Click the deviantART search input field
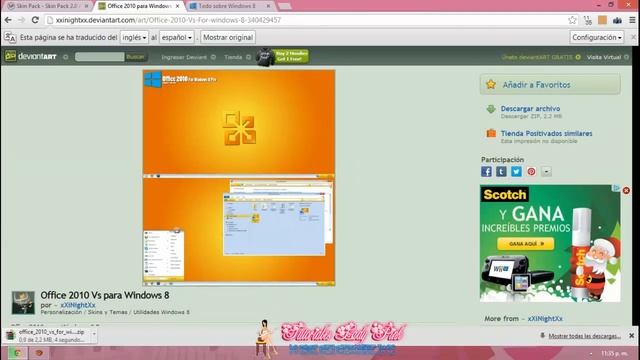Screen dimensions: 640x360 click(x=100, y=57)
